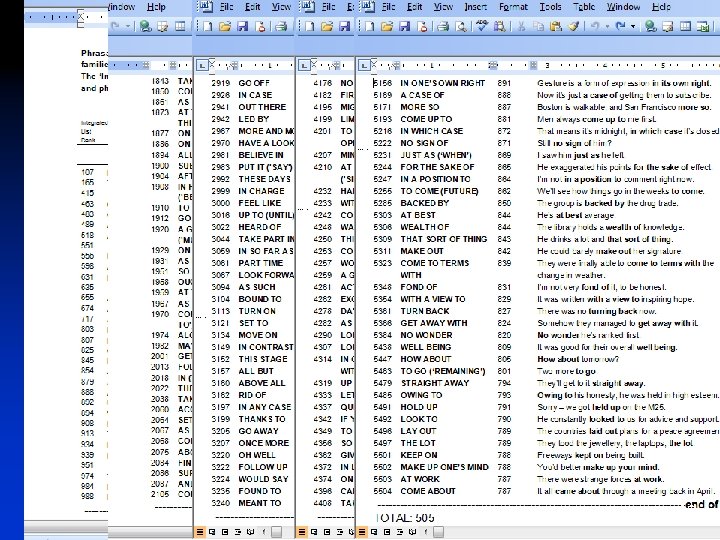Click Undo arrow in rightmost Word window

595,27
